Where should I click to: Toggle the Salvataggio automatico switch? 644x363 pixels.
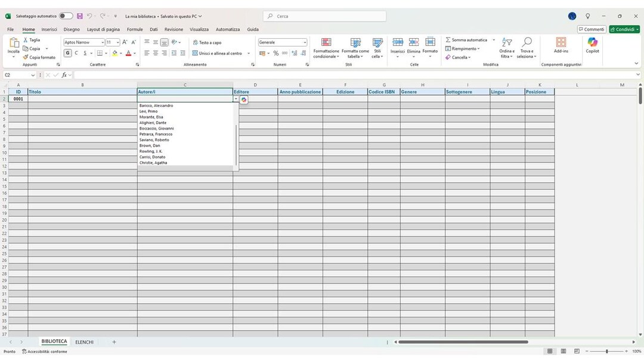[x=66, y=16]
